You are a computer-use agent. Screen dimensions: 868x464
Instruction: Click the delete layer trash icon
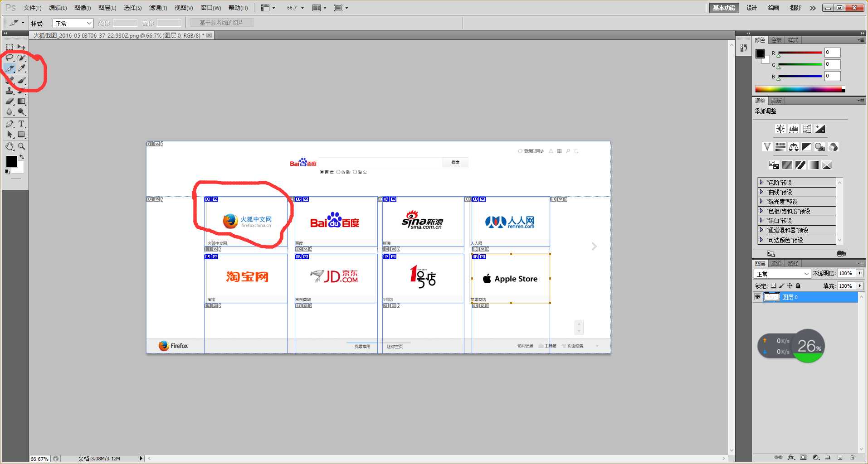(x=852, y=457)
